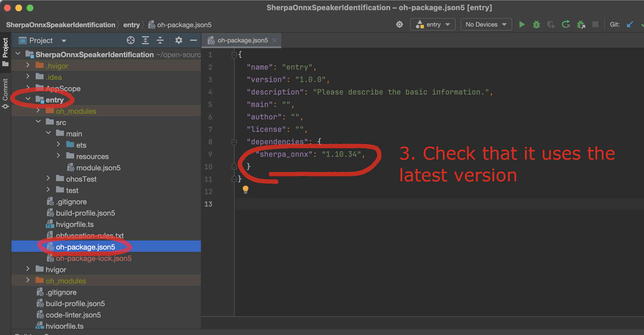Click the run with coverage icon

[x=551, y=25]
